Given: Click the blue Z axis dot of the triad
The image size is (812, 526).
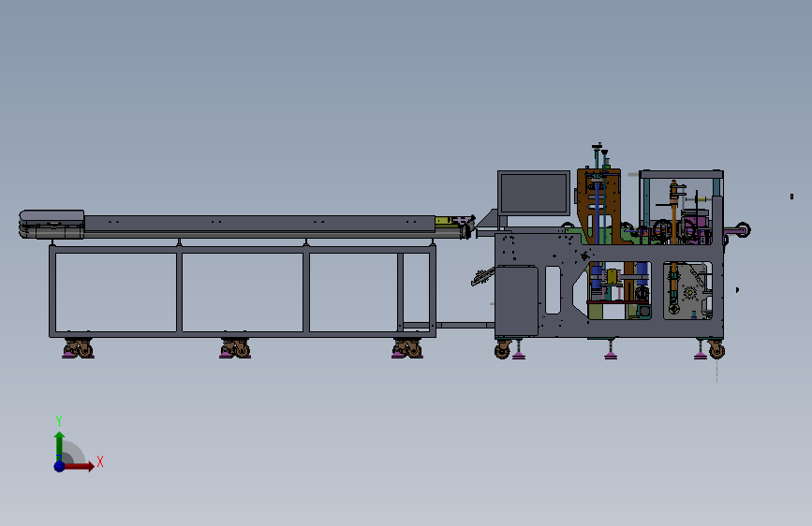Looking at the screenshot, I should (x=60, y=466).
